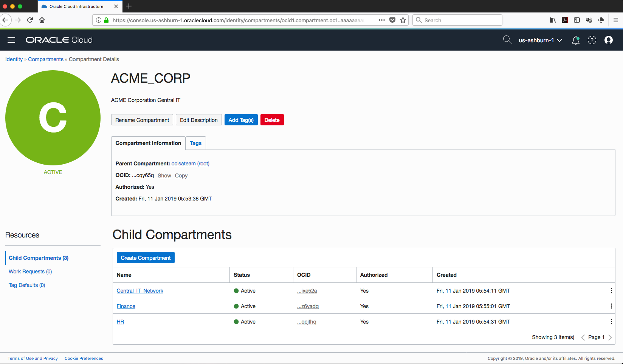The image size is (623, 364).
Task: Select Child Compartments (3) in Resources
Action: (39, 258)
